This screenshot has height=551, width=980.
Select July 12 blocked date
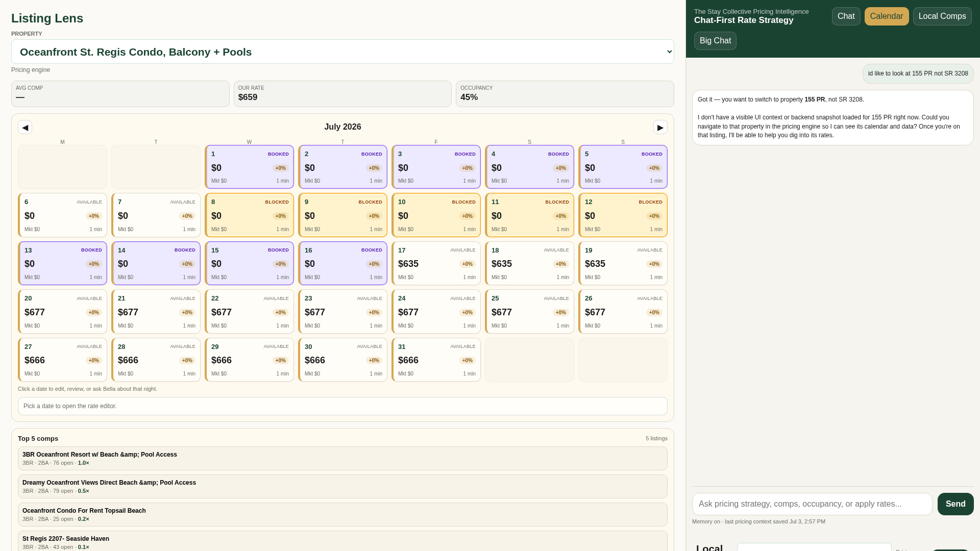(623, 215)
